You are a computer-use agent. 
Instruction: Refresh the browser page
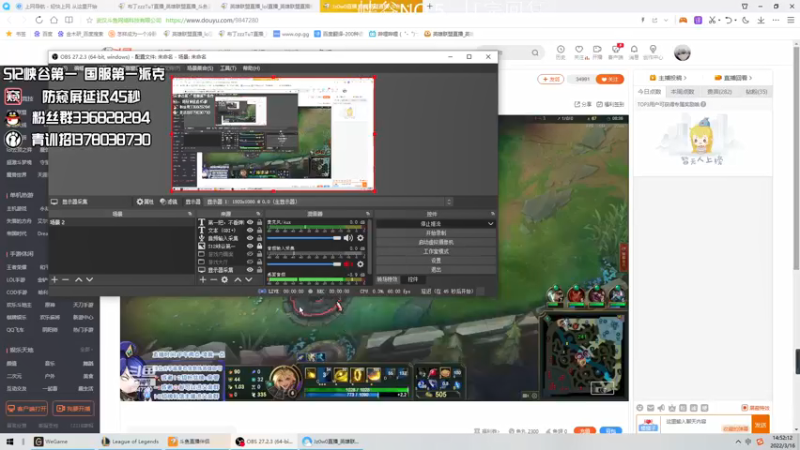point(39,20)
